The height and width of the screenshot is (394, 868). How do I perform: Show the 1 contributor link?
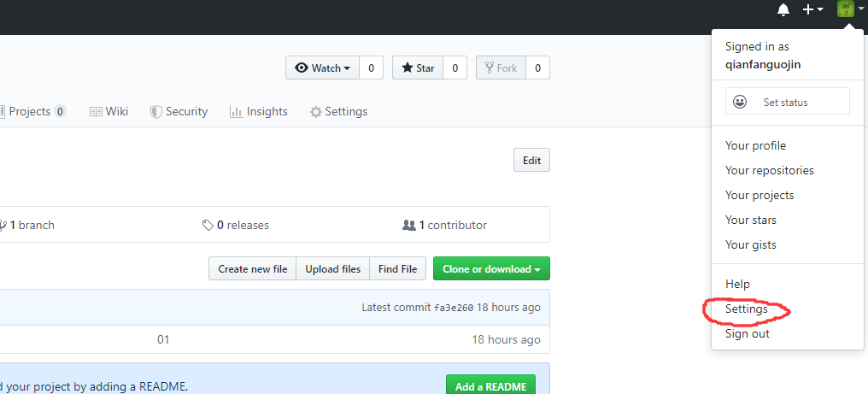click(x=444, y=225)
